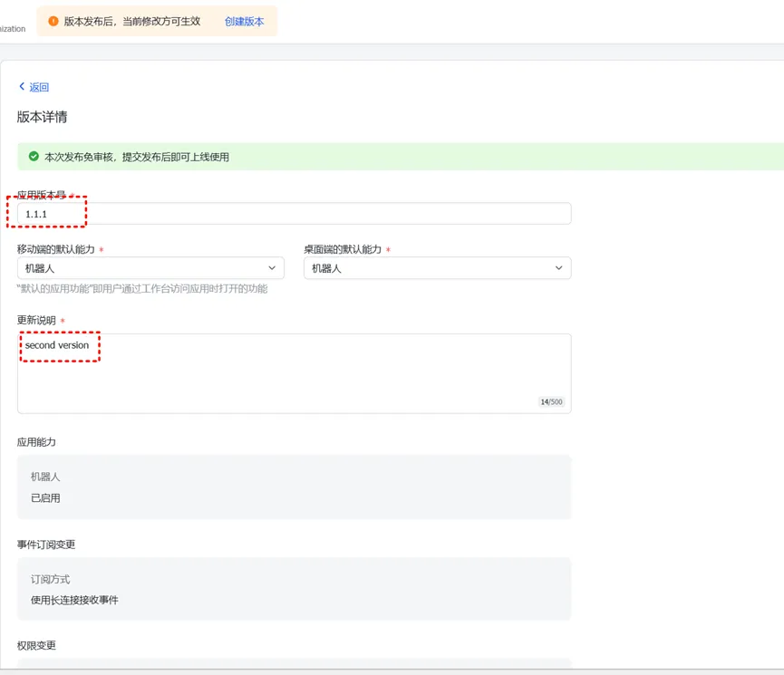The height and width of the screenshot is (675, 784).
Task: Go back via the 返回 link
Action: (39, 87)
